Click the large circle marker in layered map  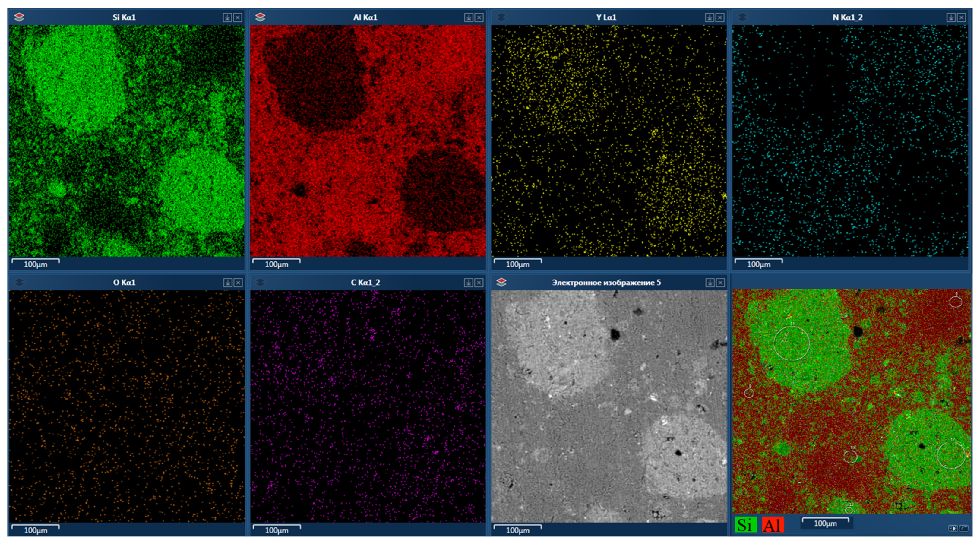(792, 343)
